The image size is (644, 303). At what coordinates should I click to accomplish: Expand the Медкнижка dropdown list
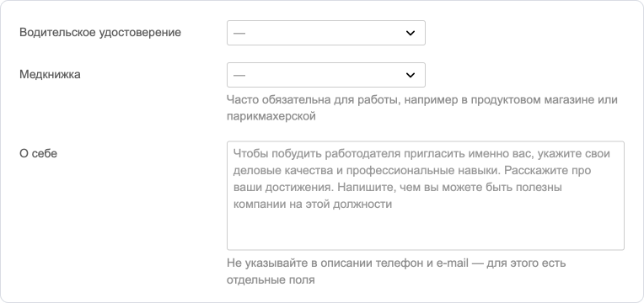point(325,75)
